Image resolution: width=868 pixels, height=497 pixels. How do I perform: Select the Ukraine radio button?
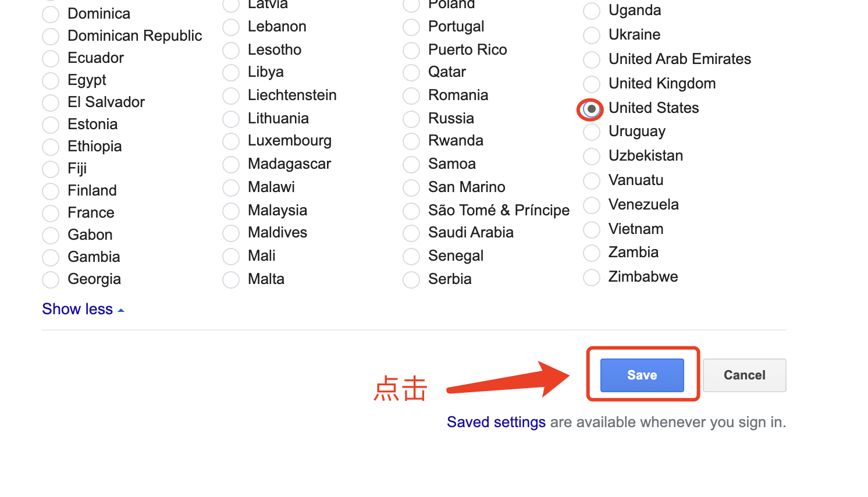pyautogui.click(x=591, y=35)
